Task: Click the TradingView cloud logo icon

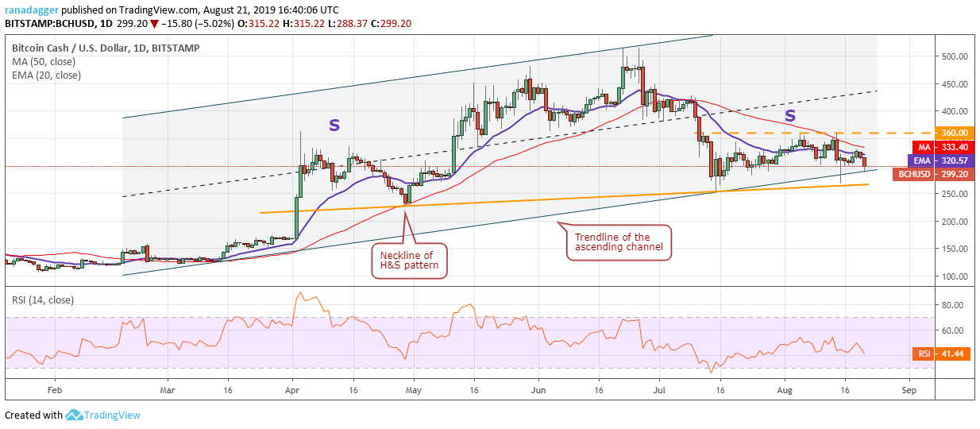Action: point(75,415)
